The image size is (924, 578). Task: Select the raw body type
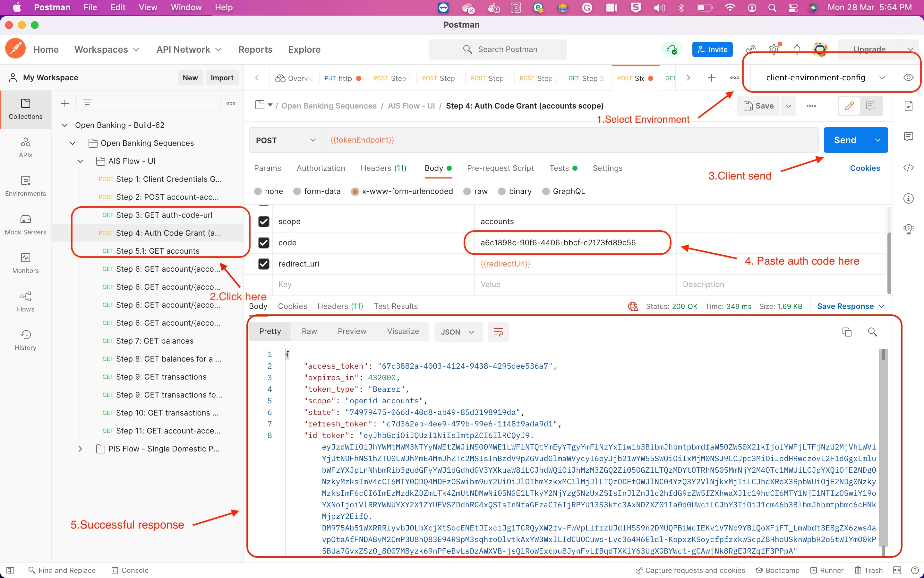tap(467, 191)
